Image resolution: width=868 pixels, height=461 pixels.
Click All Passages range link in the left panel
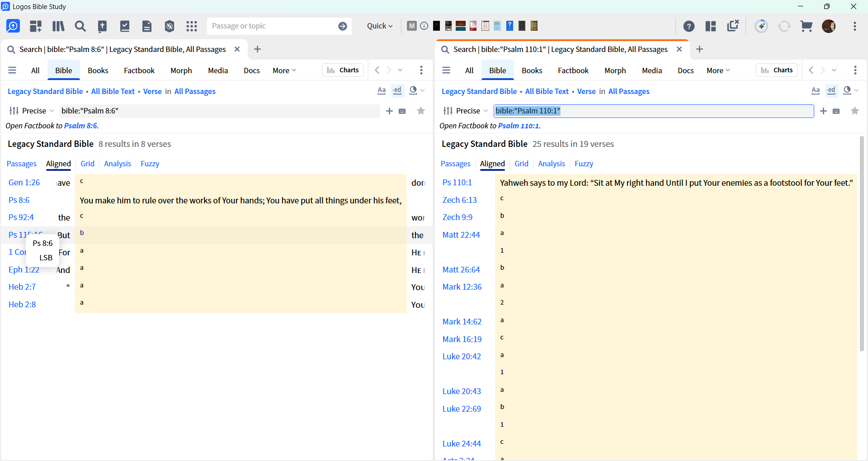pos(195,91)
